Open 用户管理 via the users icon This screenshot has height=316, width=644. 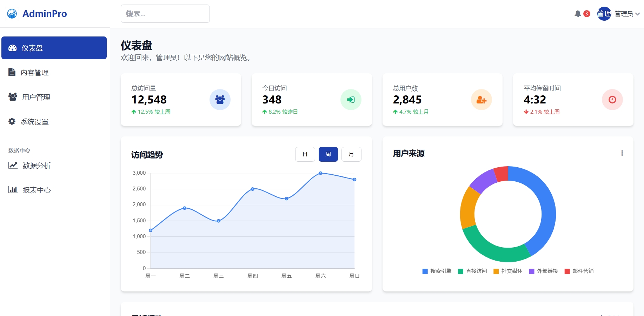(x=12, y=97)
